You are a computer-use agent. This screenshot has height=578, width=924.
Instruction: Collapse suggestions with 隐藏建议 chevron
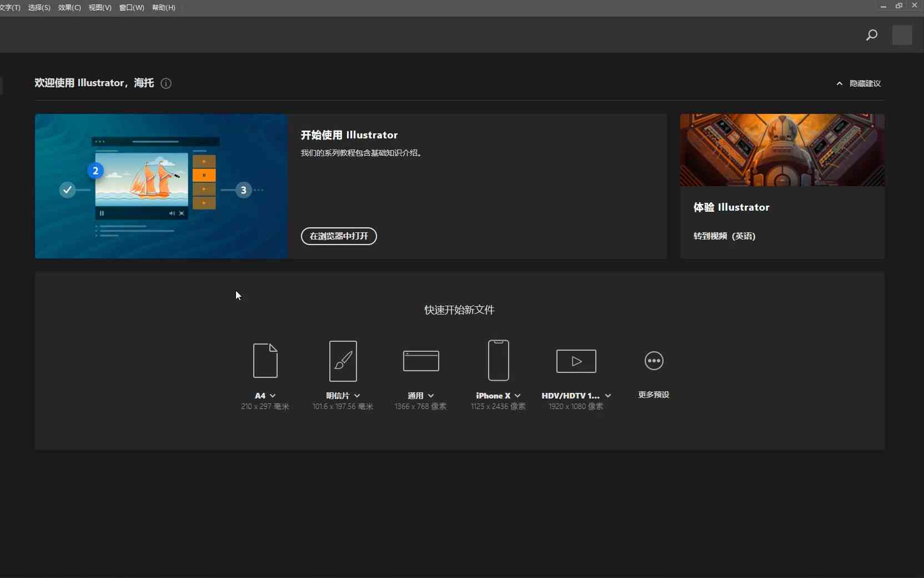[x=840, y=83]
